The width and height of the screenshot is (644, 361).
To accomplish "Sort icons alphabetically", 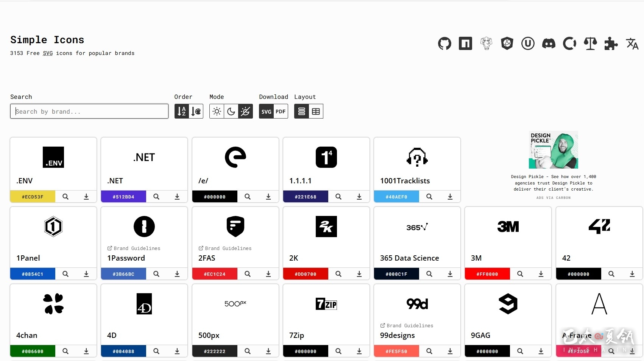I will point(182,111).
